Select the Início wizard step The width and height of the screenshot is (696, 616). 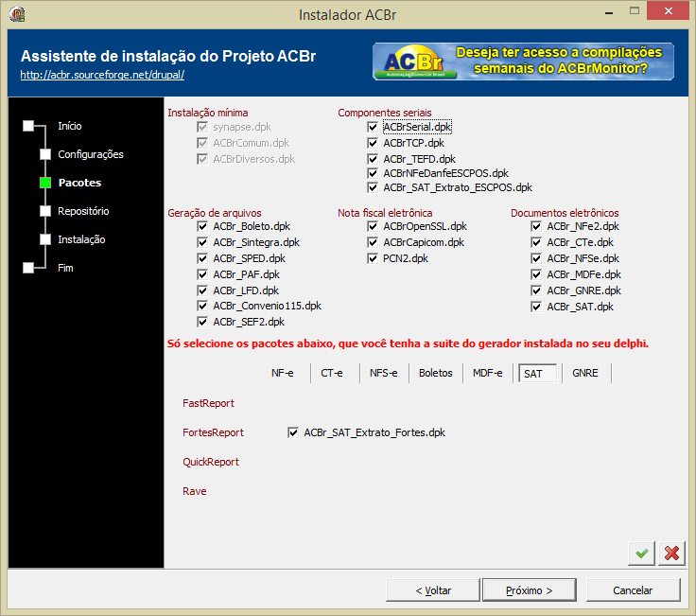click(69, 126)
